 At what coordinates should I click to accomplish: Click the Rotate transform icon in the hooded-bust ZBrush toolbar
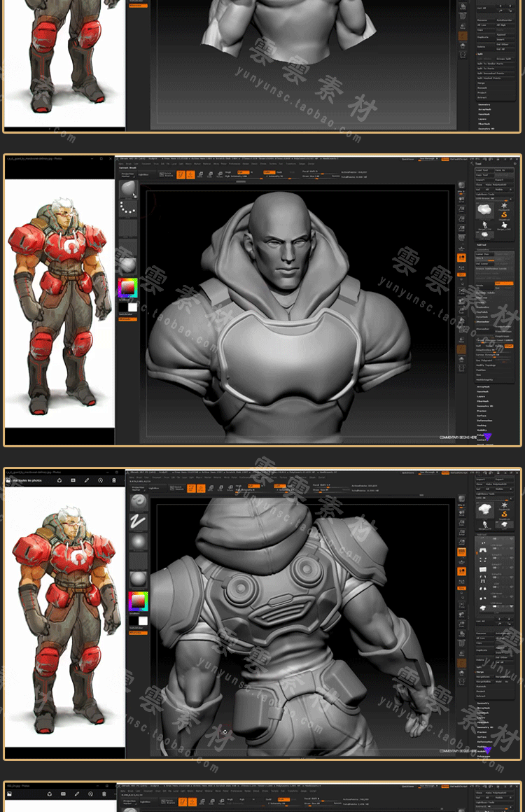click(x=220, y=174)
